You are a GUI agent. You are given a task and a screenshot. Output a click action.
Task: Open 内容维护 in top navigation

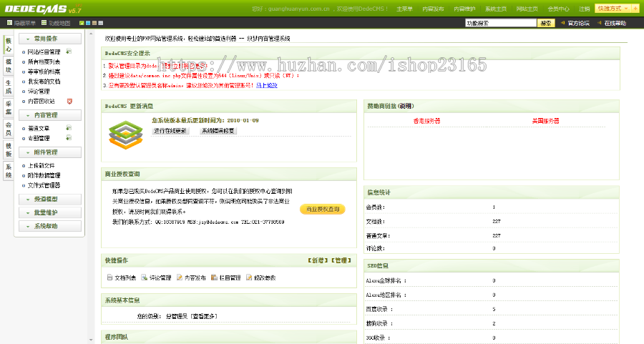(464, 9)
